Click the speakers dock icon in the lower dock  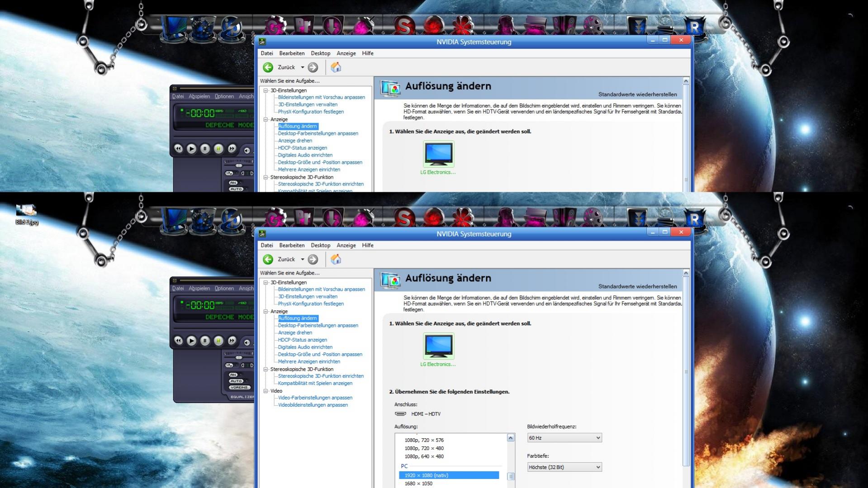click(x=564, y=218)
